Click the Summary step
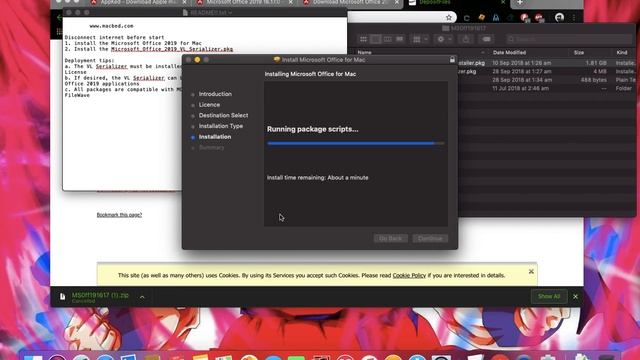Viewport: 640px width, 360px height. tap(211, 148)
